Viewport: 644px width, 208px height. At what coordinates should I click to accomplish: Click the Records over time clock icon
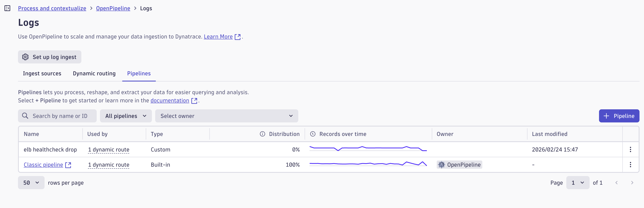pyautogui.click(x=313, y=134)
